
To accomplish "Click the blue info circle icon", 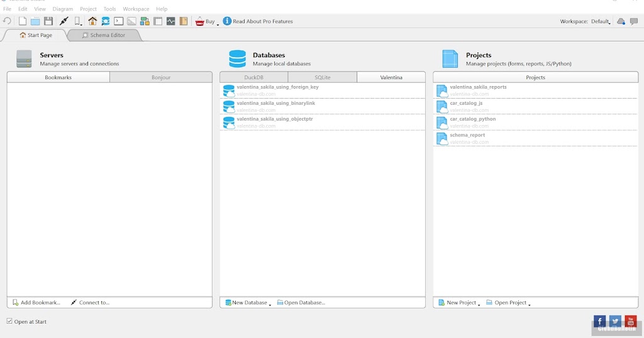I will coord(227,21).
